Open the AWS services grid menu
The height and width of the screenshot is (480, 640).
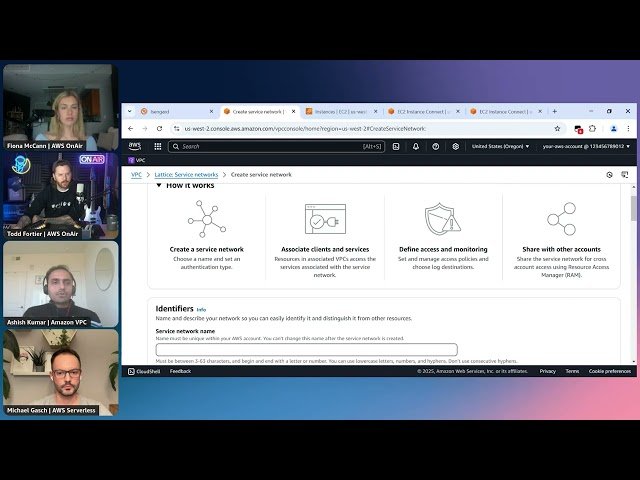[x=158, y=146]
